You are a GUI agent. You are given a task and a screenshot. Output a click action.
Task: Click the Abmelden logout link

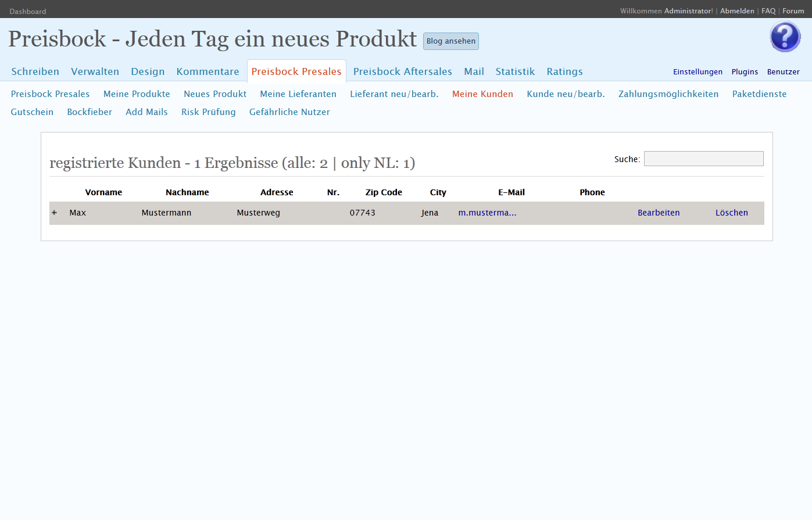pyautogui.click(x=737, y=11)
